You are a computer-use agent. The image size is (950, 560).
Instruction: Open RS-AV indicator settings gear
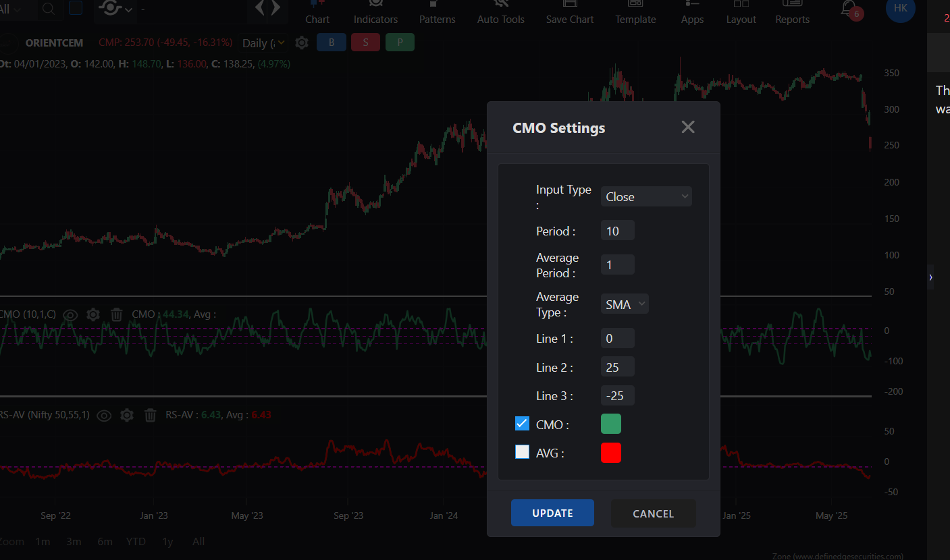(x=127, y=415)
